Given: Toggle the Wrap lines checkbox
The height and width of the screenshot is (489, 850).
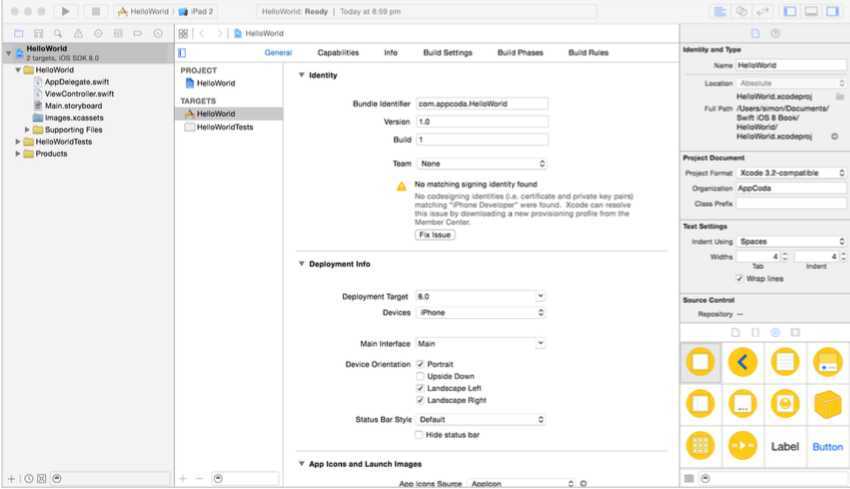Looking at the screenshot, I should pos(739,278).
